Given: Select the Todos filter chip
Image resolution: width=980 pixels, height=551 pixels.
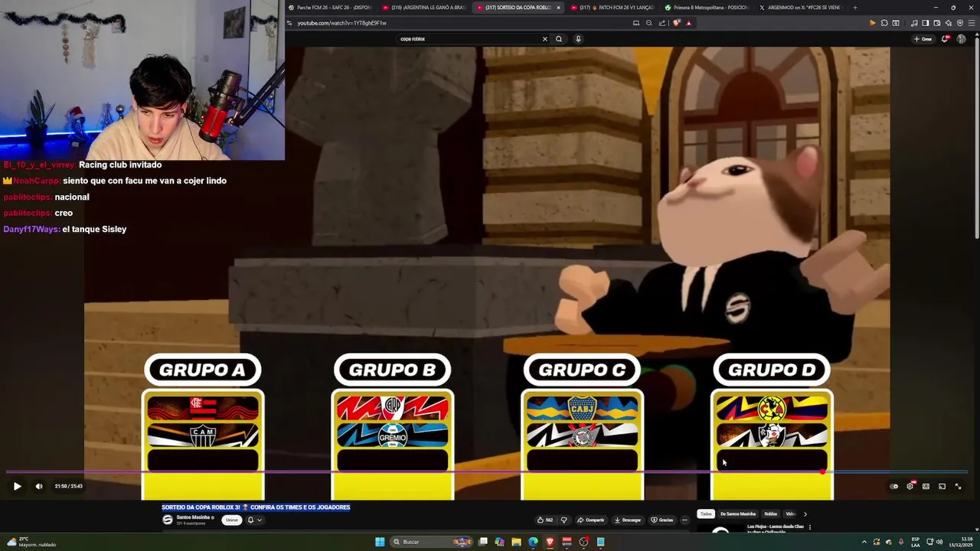Looking at the screenshot, I should point(706,514).
